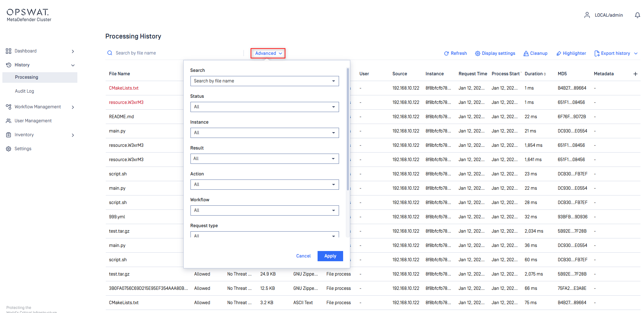Collapse the Advanced filter panel
This screenshot has height=313, width=644.
tap(268, 53)
